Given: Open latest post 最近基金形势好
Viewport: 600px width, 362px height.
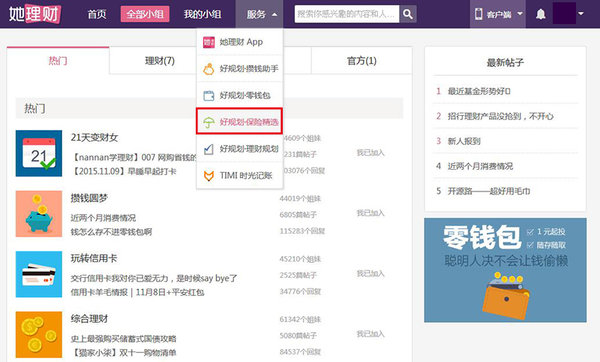Looking at the screenshot, I should [479, 91].
